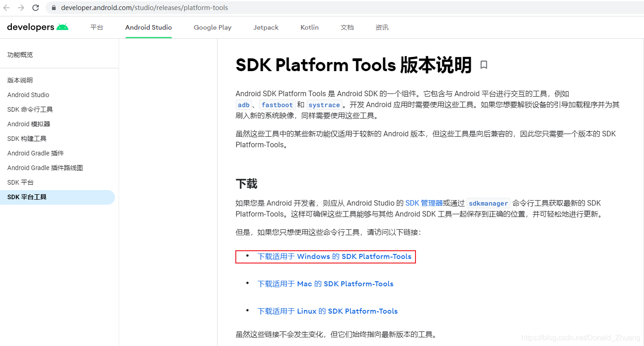Click the 下载 section heading

click(x=246, y=184)
